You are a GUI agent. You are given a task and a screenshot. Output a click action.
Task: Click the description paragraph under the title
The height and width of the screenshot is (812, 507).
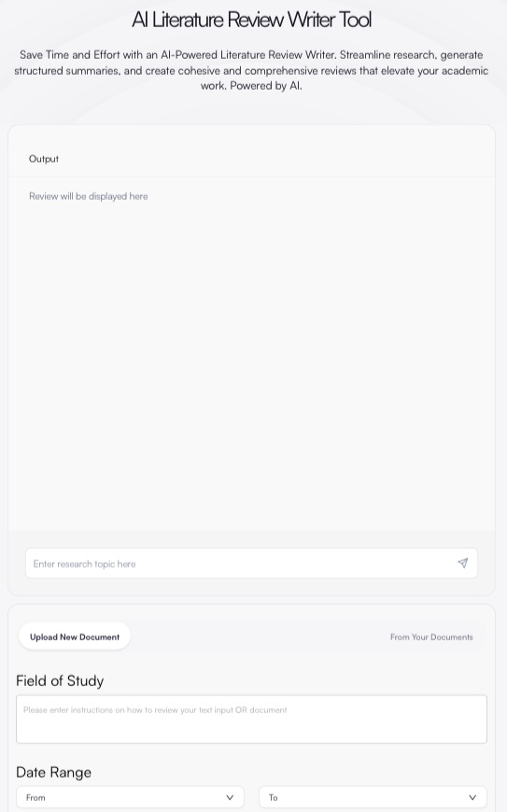[x=252, y=70]
